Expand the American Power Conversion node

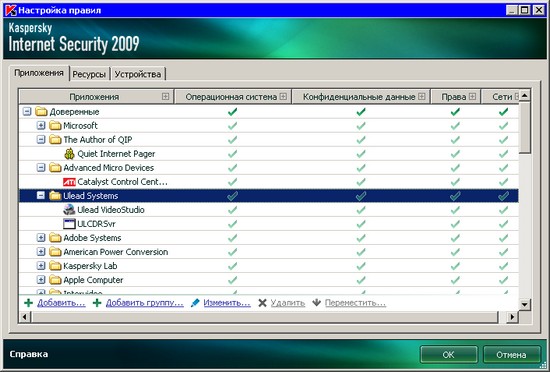point(41,252)
